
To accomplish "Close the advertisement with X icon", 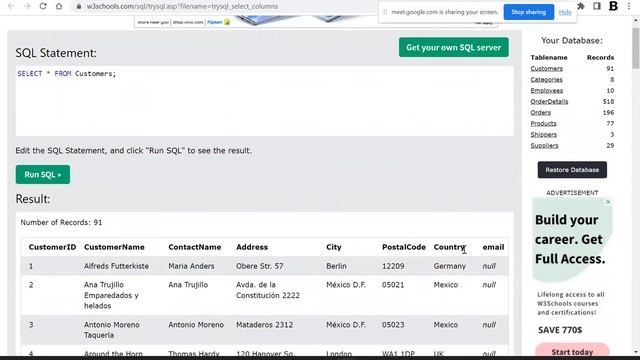I will tap(608, 202).
